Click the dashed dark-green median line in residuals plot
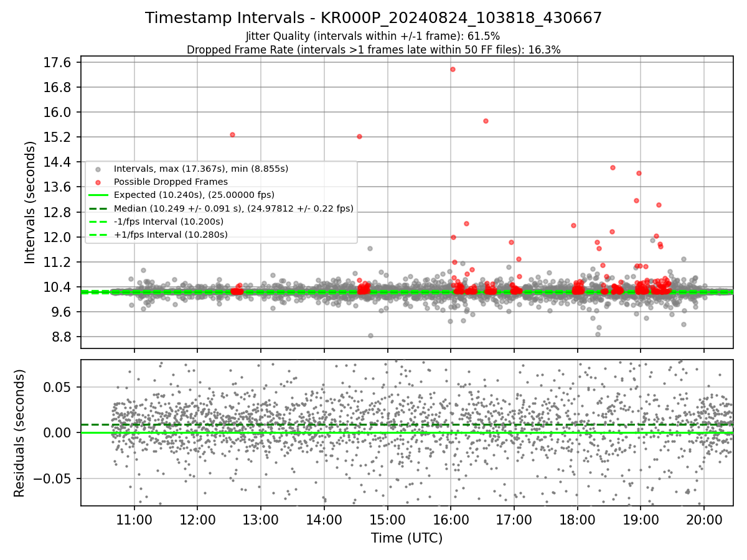This screenshot has height=560, width=747. (407, 424)
